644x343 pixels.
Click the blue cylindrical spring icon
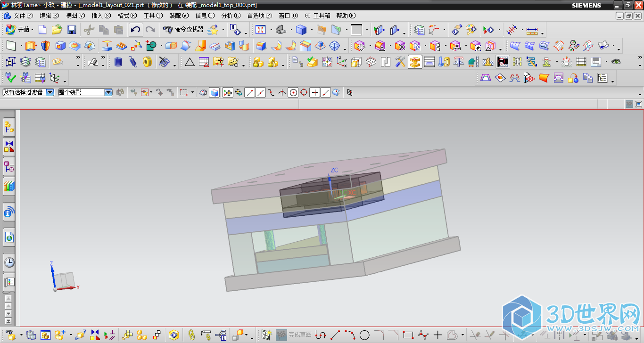pos(118,62)
